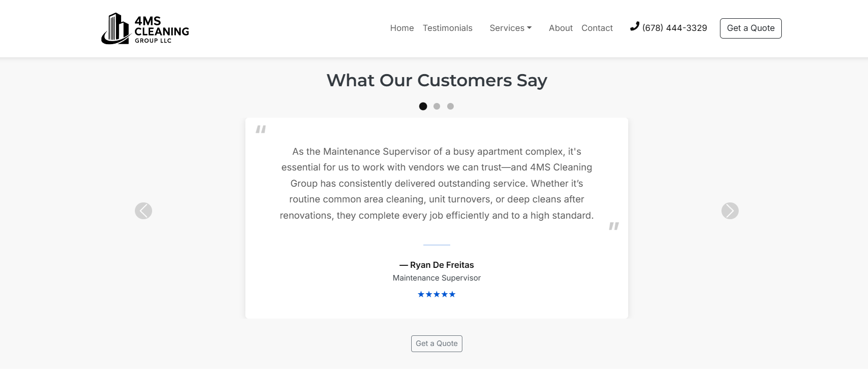Navigate to the Testimonials page
868x381 pixels.
pyautogui.click(x=448, y=28)
